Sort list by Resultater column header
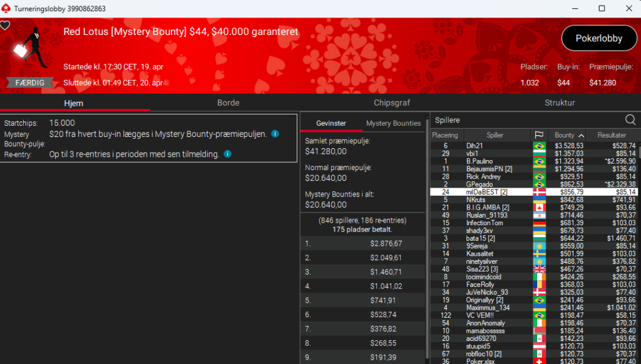Image resolution: width=641 pixels, height=364 pixels. tap(612, 135)
